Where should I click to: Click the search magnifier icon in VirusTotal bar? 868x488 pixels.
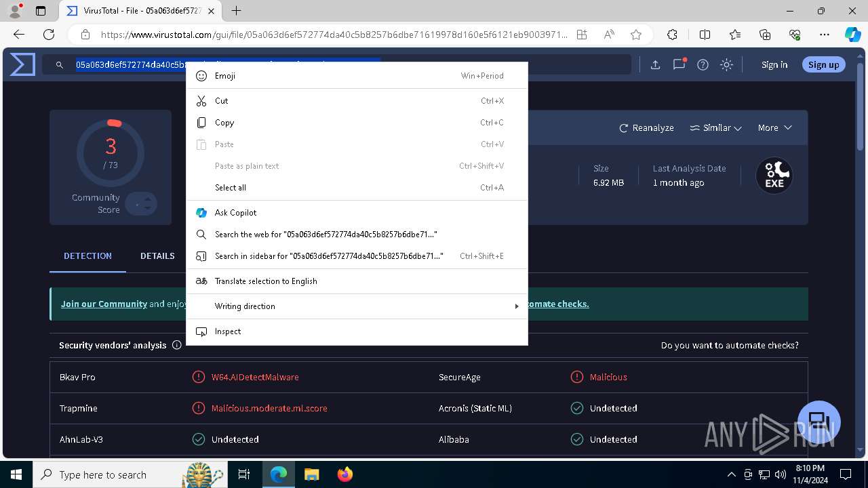[60, 65]
